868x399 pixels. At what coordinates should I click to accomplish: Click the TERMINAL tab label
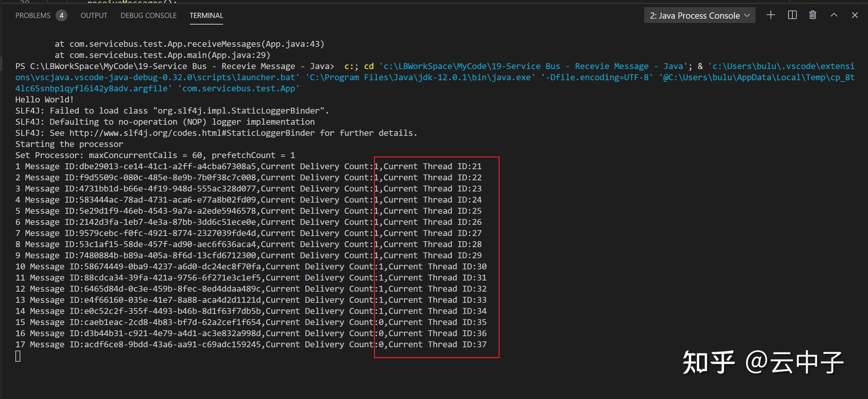(206, 15)
